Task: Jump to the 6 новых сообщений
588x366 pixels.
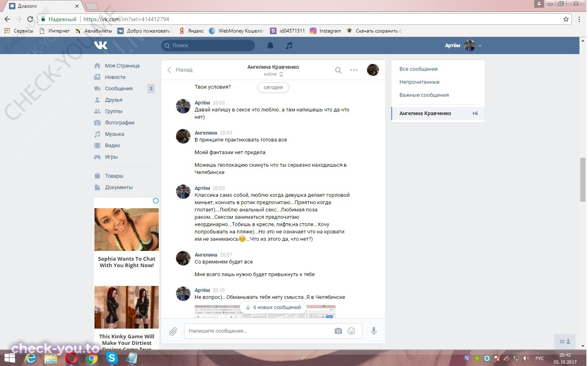Action: [273, 307]
